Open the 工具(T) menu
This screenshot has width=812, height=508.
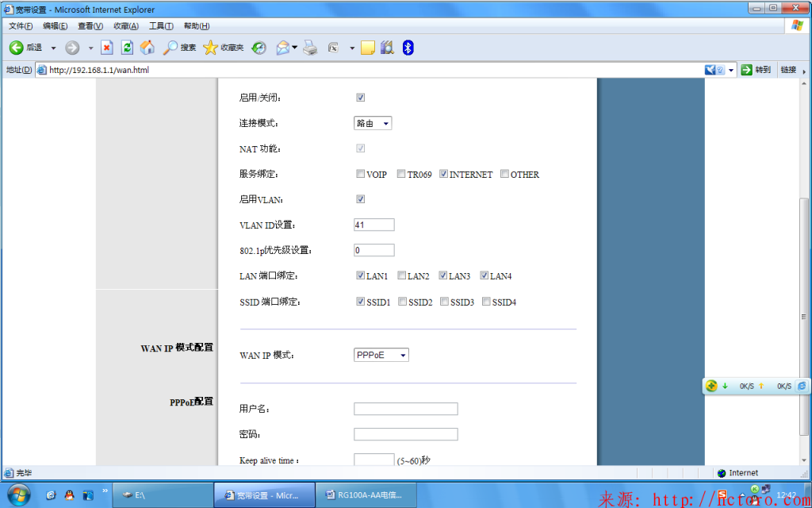162,26
